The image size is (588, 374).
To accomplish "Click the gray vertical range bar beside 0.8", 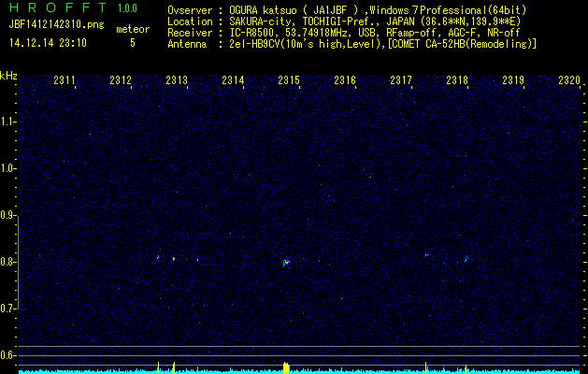I will pyautogui.click(x=19, y=262).
